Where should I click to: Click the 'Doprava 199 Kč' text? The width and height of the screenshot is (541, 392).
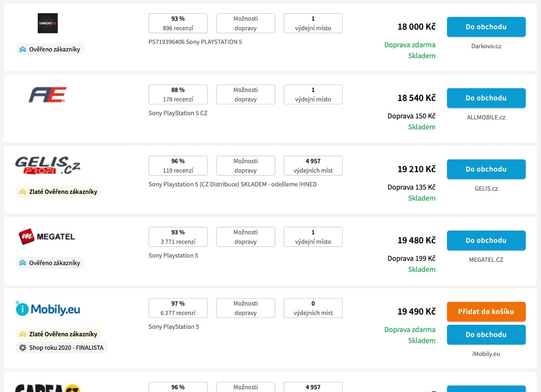(x=411, y=258)
